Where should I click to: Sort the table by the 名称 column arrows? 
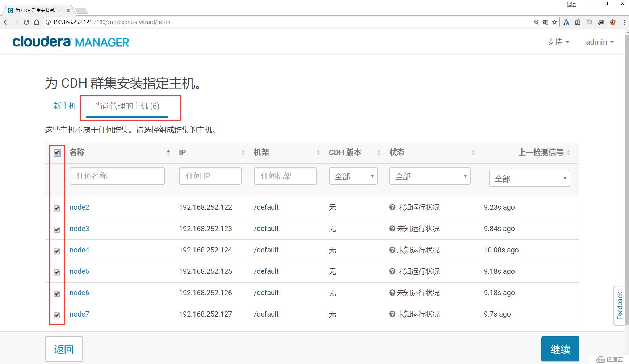pyautogui.click(x=168, y=152)
